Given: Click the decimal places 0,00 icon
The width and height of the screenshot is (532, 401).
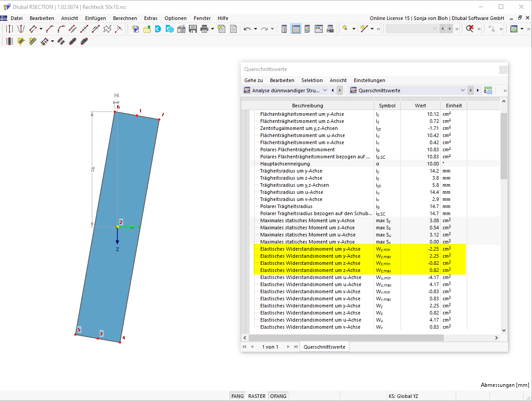Looking at the screenshot, I should 488,90.
